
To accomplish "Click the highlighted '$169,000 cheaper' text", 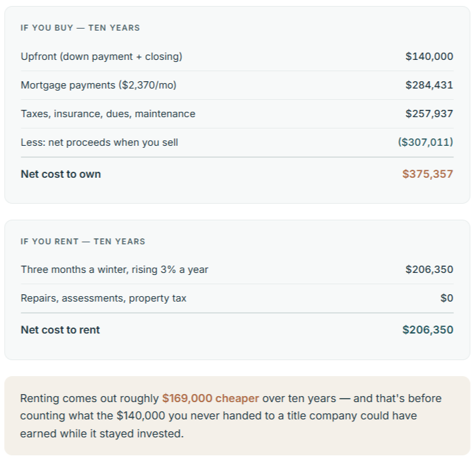I will pos(210,398).
